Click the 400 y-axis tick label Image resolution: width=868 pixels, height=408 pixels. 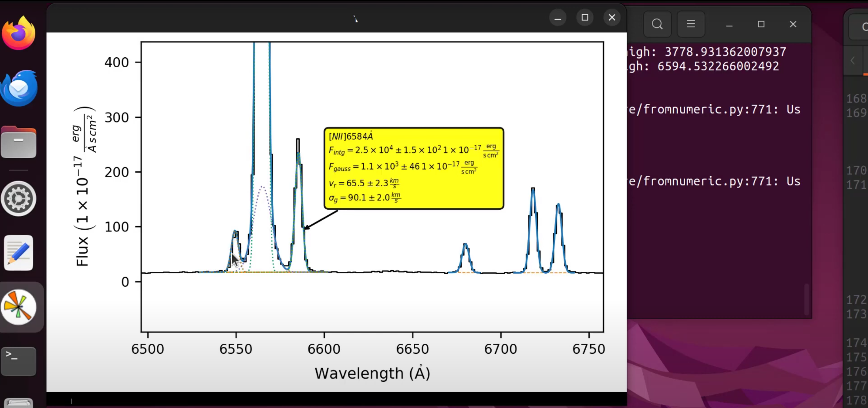(117, 63)
